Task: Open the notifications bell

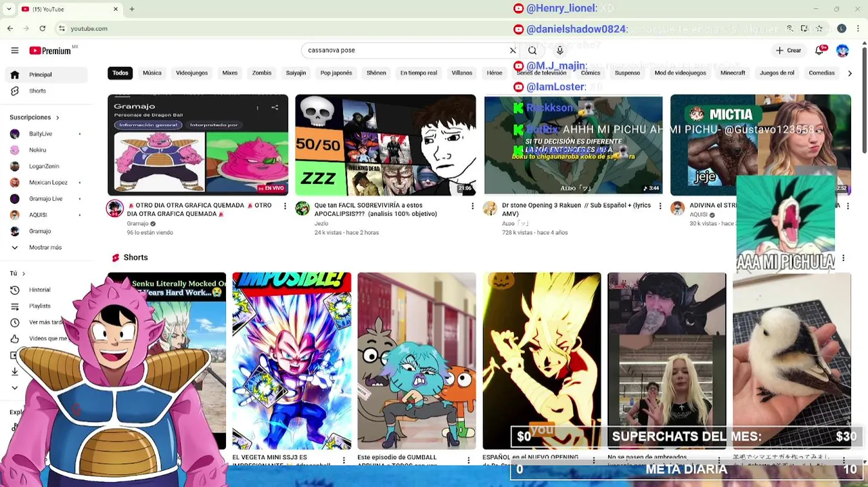Action: 821,50
